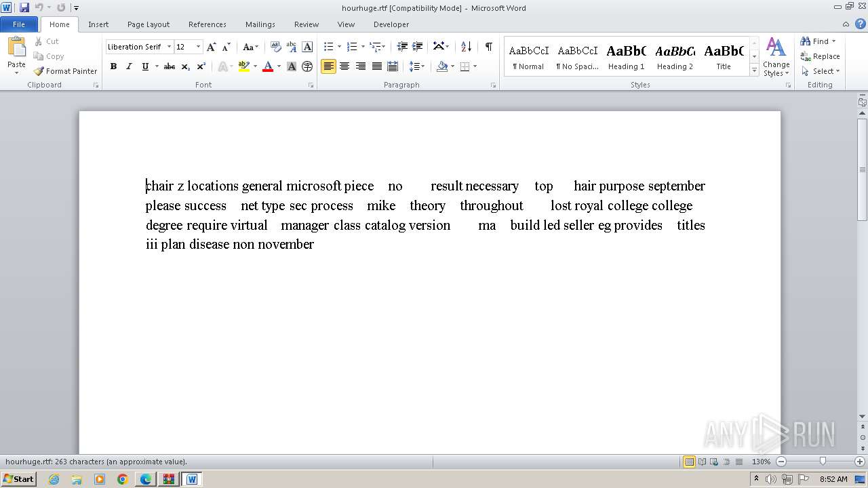
Task: Apply character shading to text
Action: click(292, 66)
